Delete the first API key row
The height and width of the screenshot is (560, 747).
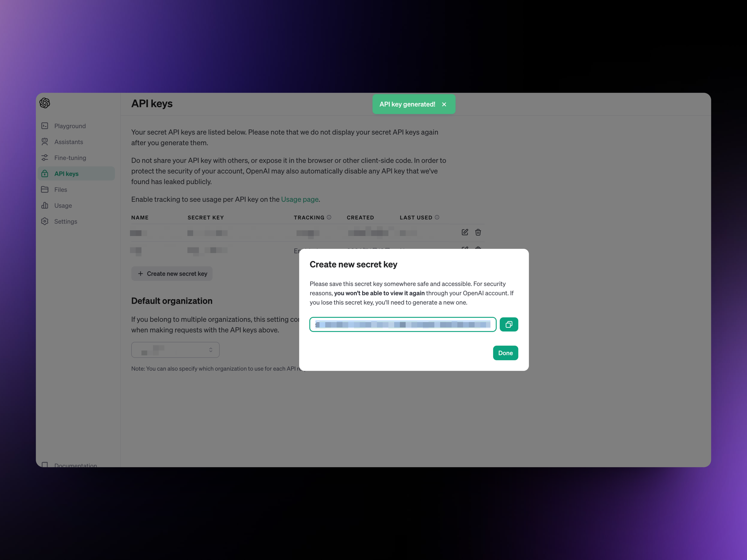coord(478,232)
